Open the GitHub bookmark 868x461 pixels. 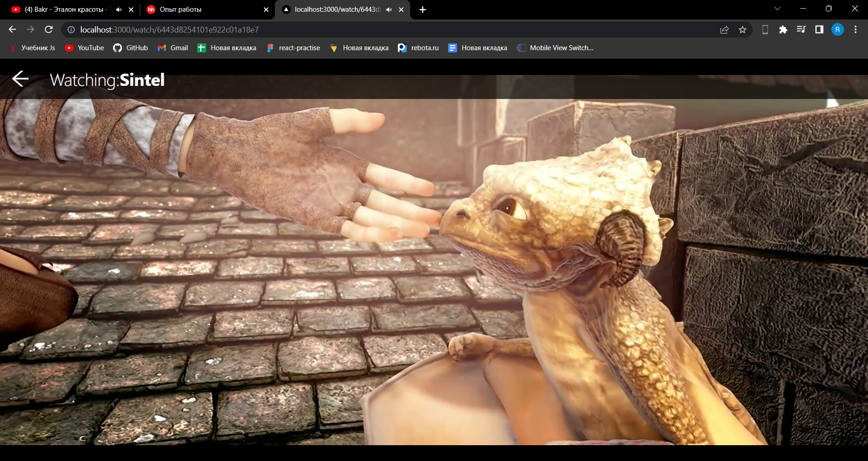click(131, 48)
